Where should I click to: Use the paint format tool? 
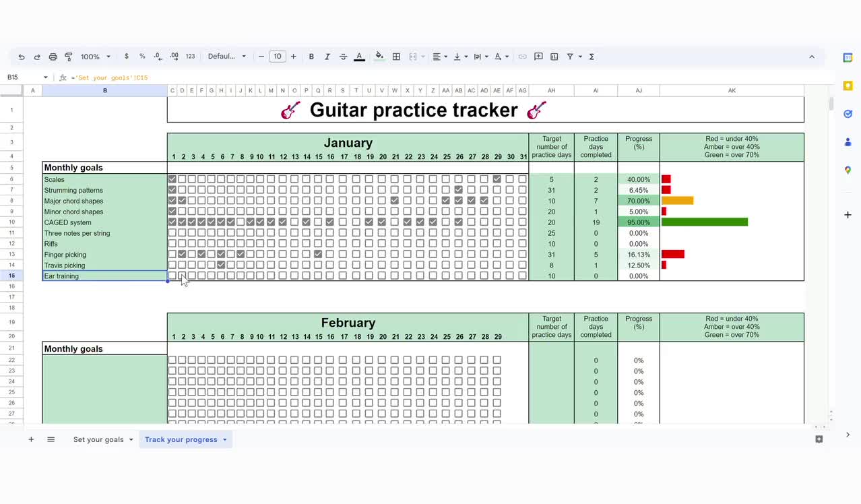[x=68, y=57]
